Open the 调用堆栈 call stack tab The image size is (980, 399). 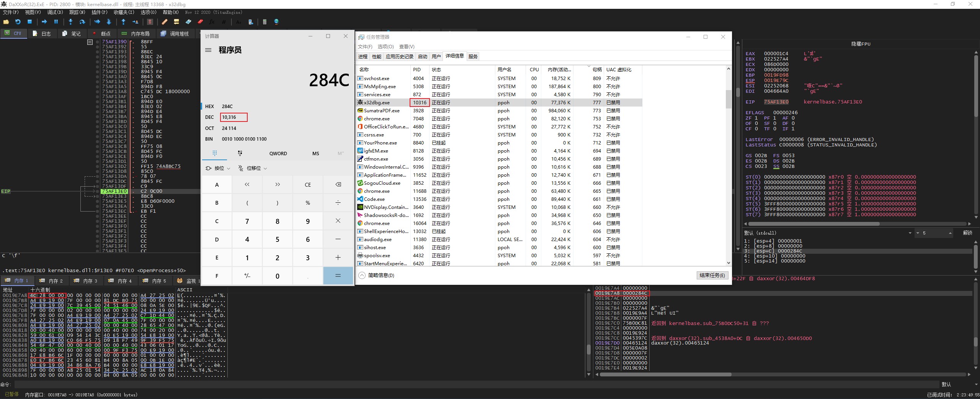(175, 34)
